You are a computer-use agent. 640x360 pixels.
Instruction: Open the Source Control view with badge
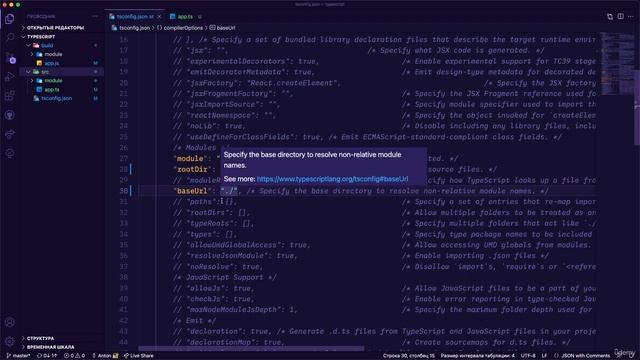point(10,57)
